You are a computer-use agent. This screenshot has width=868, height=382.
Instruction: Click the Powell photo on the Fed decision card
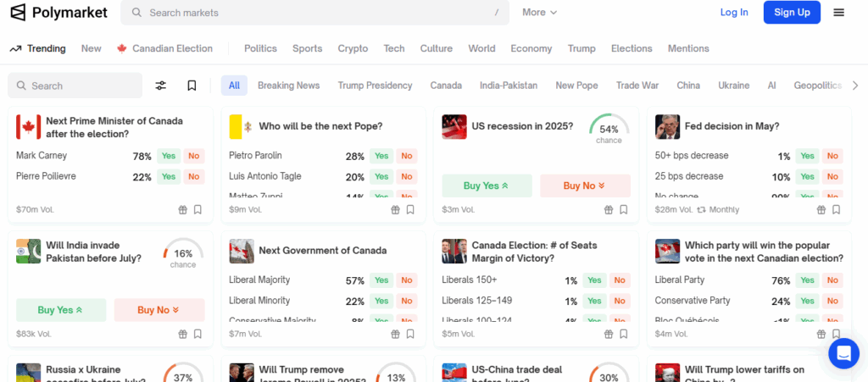point(668,127)
